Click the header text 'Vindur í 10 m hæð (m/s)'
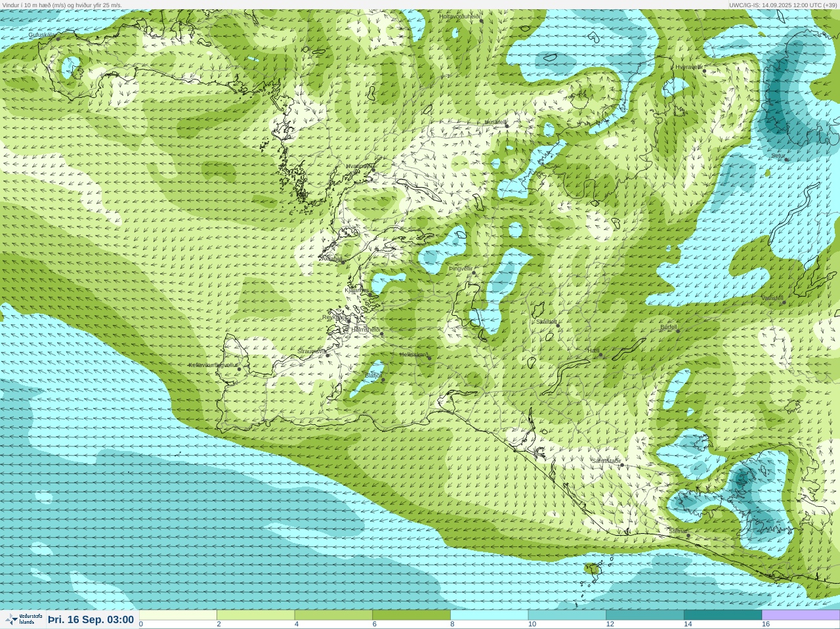 (33, 5)
